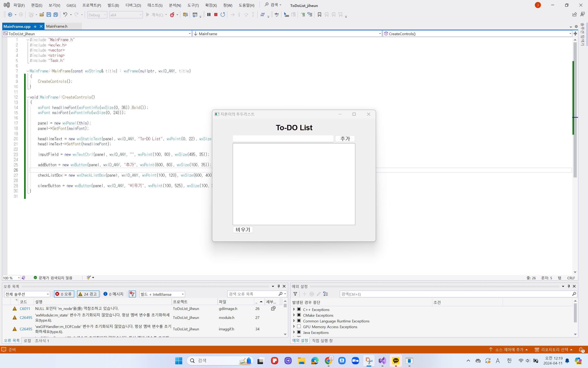This screenshot has width=588, height=368.
Task: Click the notifications bell in status bar
Action: pyautogui.click(x=581, y=350)
